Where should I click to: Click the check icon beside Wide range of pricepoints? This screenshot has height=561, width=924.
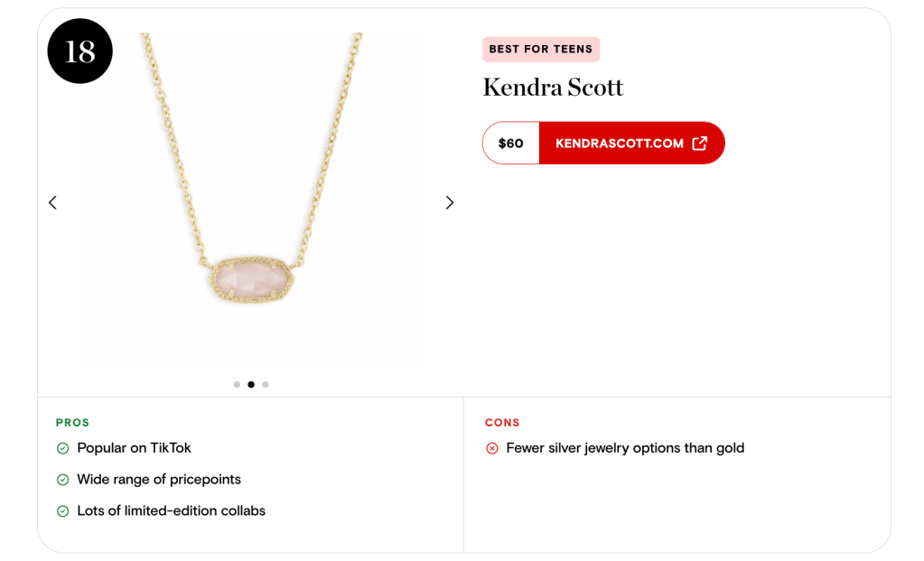(x=62, y=480)
